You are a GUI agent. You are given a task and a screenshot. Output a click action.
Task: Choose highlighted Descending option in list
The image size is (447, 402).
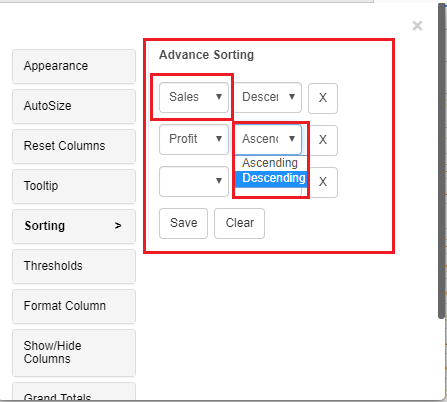pyautogui.click(x=270, y=178)
